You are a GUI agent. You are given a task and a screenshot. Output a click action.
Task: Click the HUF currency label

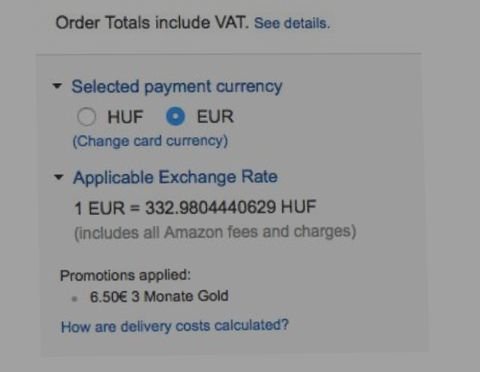pos(125,117)
